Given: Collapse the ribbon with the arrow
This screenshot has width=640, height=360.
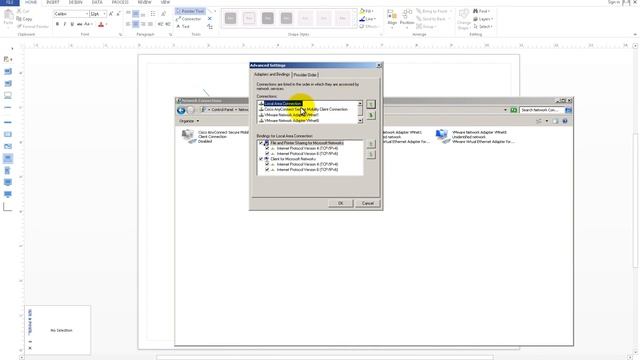Looking at the screenshot, I should click(x=635, y=35).
